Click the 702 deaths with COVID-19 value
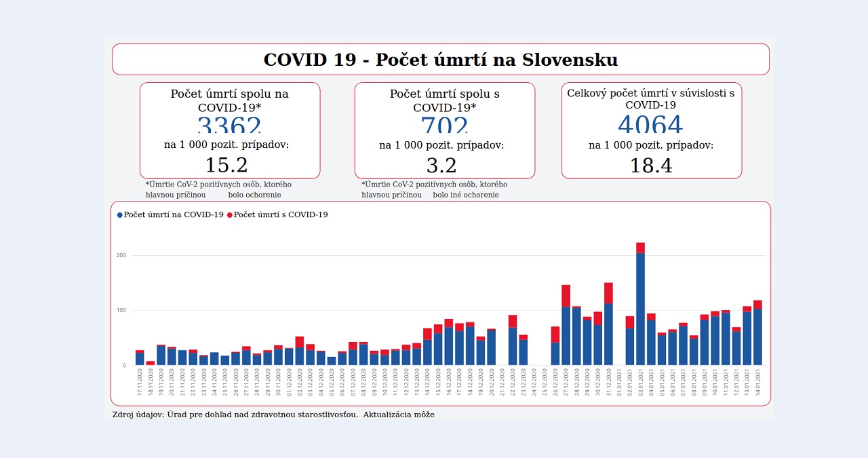The image size is (868, 458). coord(444,124)
